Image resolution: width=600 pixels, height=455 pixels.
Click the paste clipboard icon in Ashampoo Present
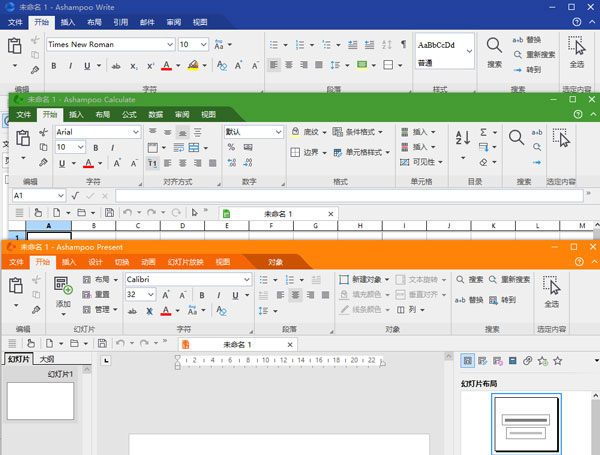tap(15, 287)
